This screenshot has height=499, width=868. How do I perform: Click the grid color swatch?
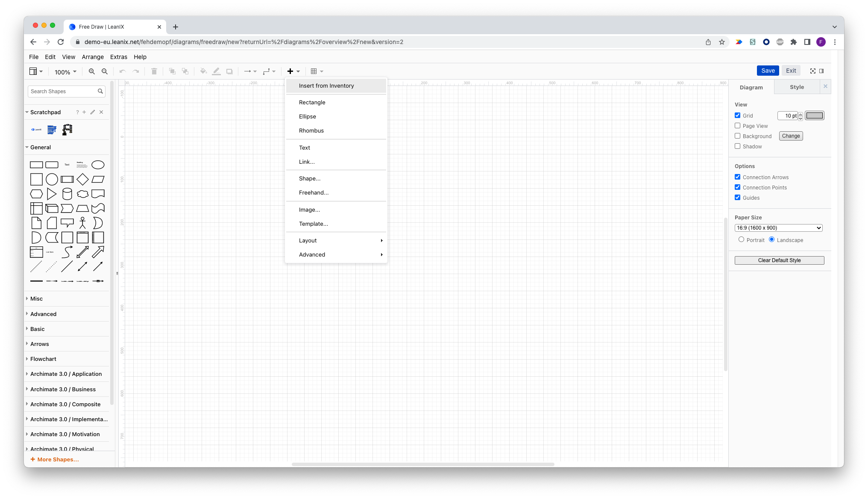(814, 115)
